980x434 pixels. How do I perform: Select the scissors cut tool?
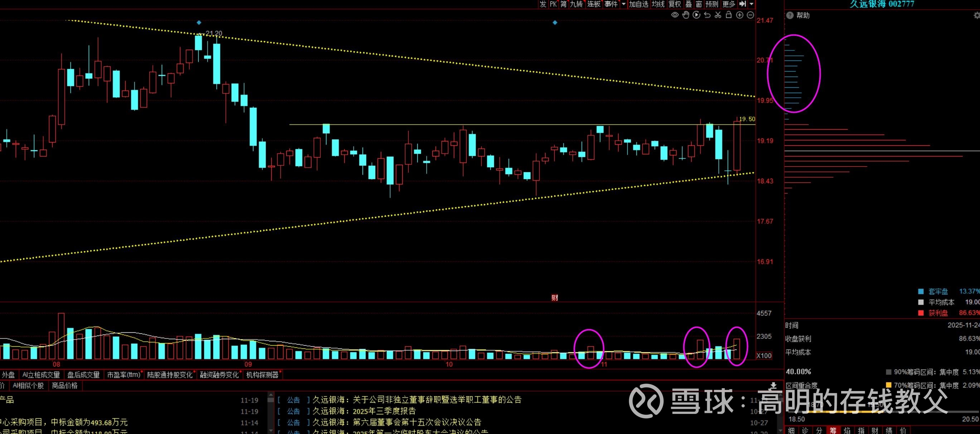pos(718,15)
